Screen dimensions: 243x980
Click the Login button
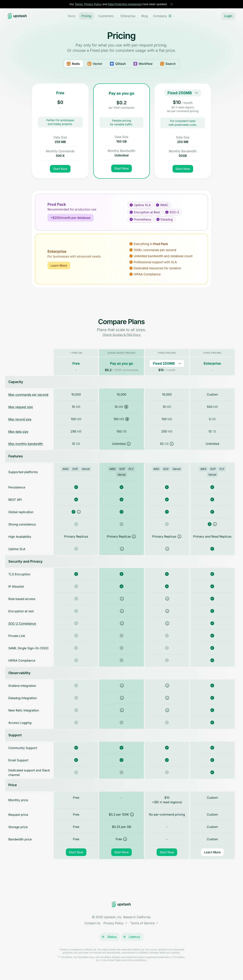pyautogui.click(x=228, y=16)
